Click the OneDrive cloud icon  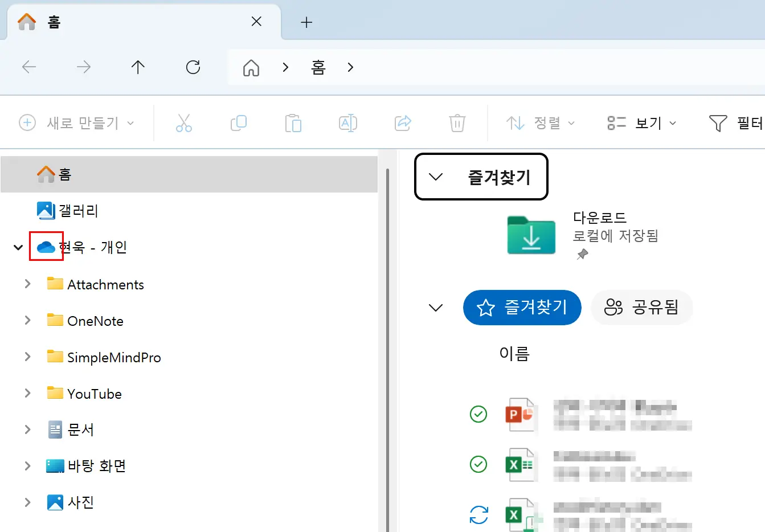[x=46, y=247]
